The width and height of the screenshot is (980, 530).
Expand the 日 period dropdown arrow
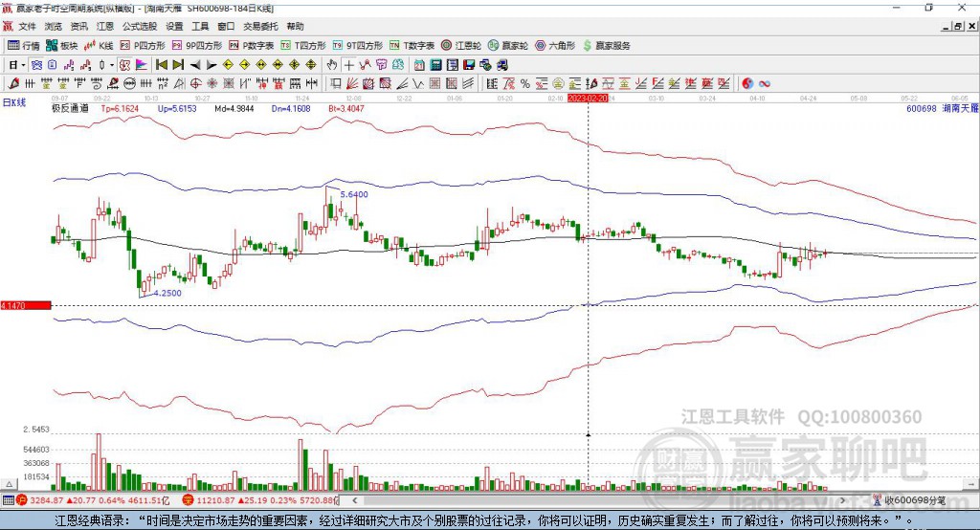click(23, 65)
